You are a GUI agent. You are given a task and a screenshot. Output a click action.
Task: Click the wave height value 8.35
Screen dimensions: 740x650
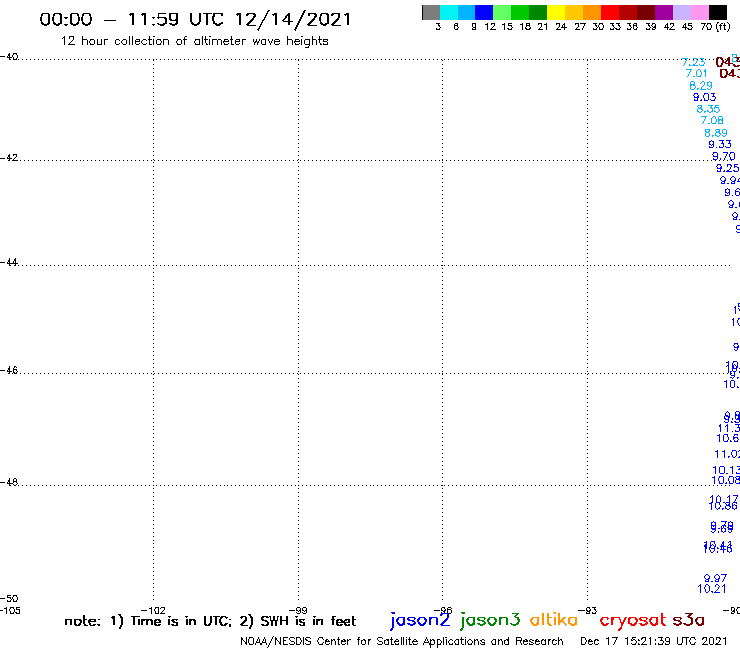(x=708, y=109)
